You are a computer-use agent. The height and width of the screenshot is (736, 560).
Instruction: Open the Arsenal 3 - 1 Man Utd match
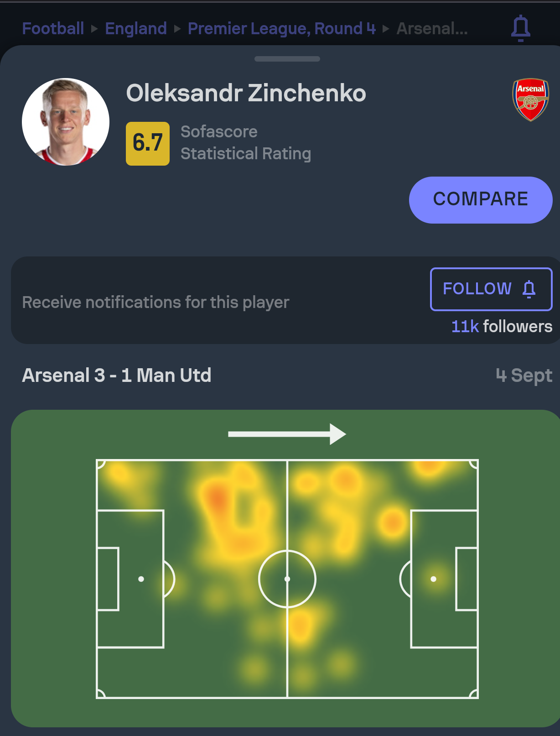pos(117,376)
